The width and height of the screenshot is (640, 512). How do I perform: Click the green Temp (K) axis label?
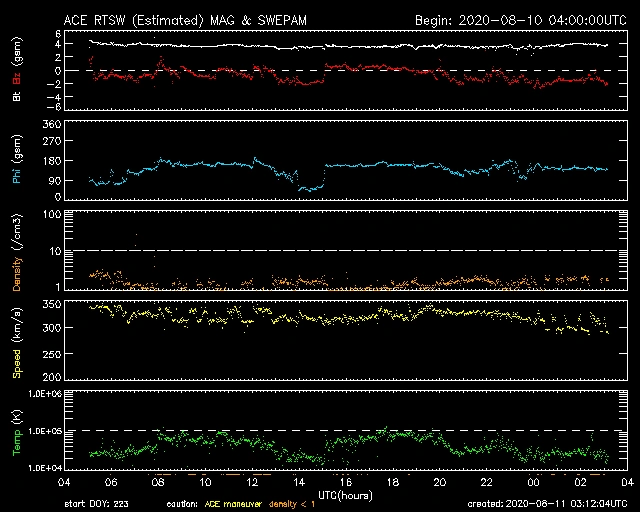click(16, 430)
